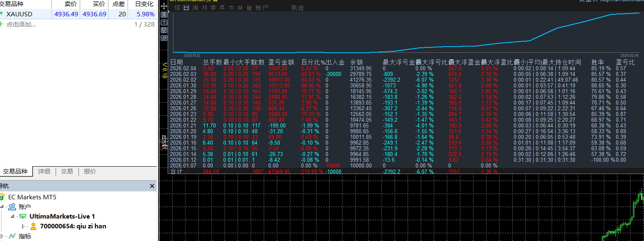Click the 图 icon below the help icon
This screenshot has height=241, width=644.
164,30
